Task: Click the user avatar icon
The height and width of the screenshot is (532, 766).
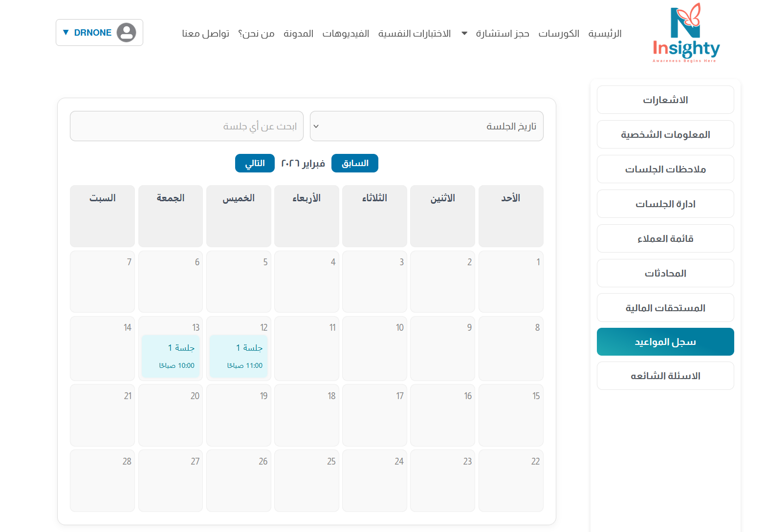Action: [x=127, y=33]
